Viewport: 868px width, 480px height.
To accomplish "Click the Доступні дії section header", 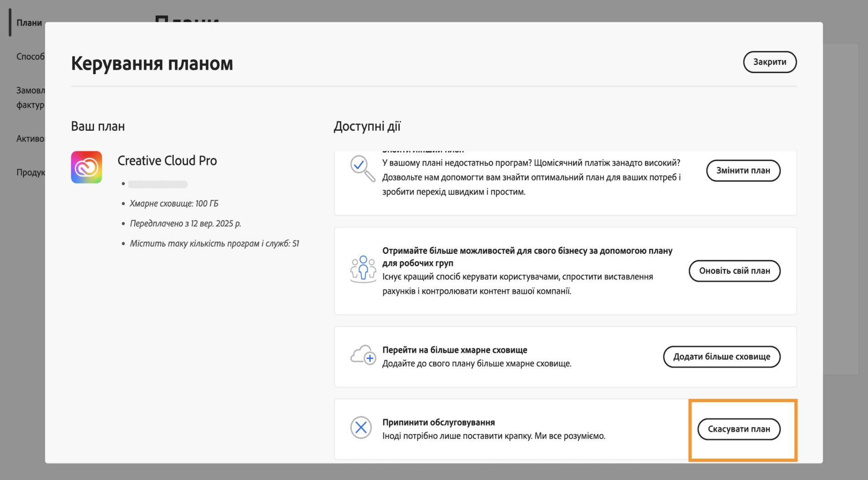I will point(367,126).
